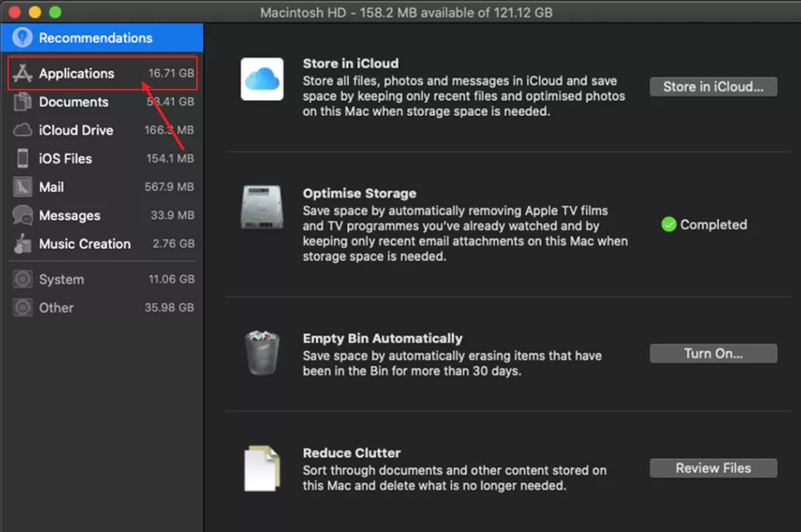This screenshot has height=532, width=801.
Task: Click the green zoom window button
Action: tap(55, 12)
